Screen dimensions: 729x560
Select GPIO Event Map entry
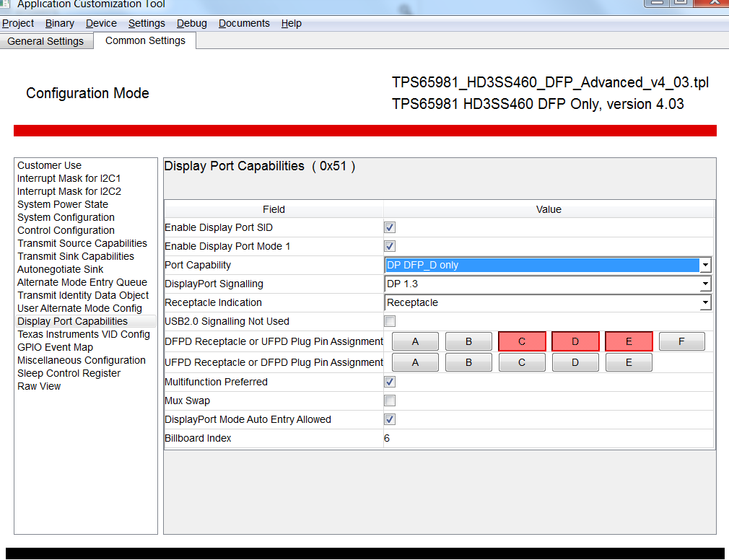pos(56,348)
